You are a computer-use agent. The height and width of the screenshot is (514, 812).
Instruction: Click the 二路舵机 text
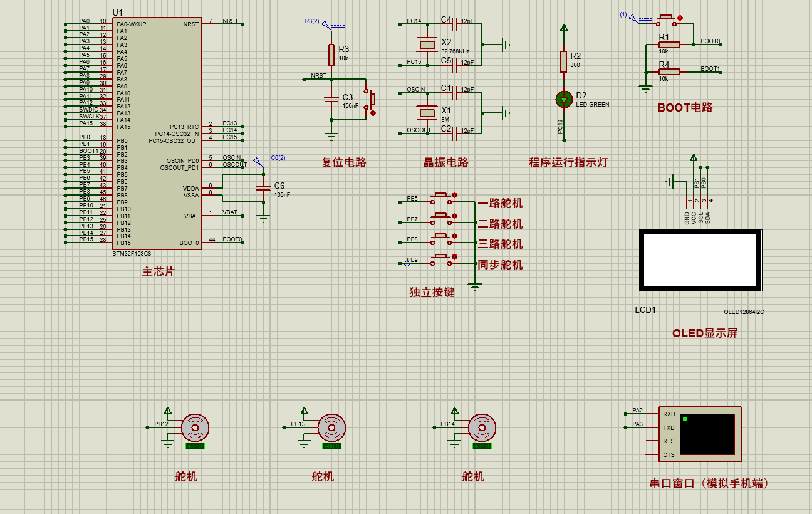(x=500, y=224)
